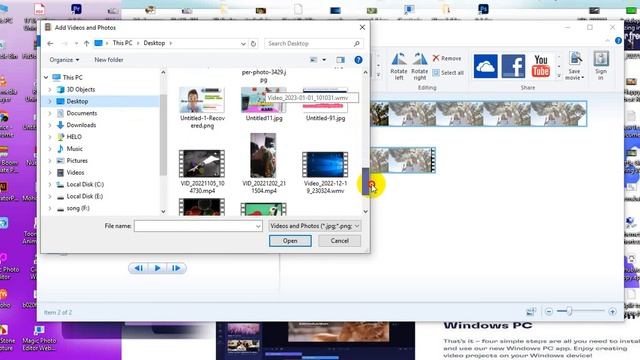Go back in the file dialog
This screenshot has height=360, width=640.
50,43
